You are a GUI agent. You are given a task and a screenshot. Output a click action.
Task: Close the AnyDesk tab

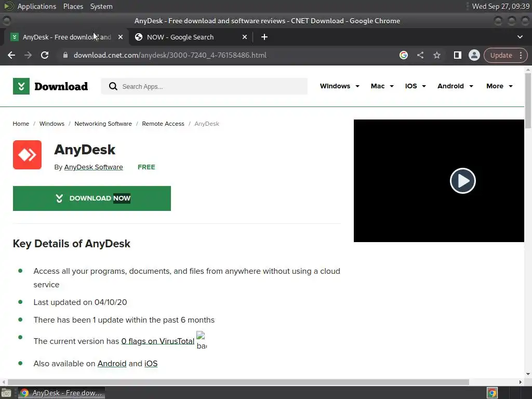click(x=121, y=37)
